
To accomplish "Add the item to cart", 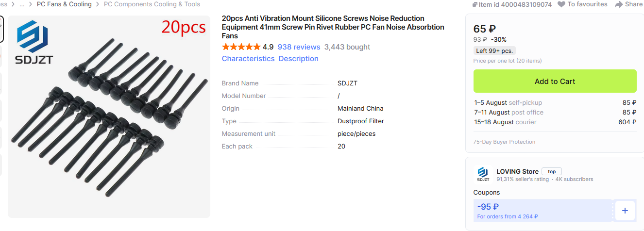I will (555, 81).
